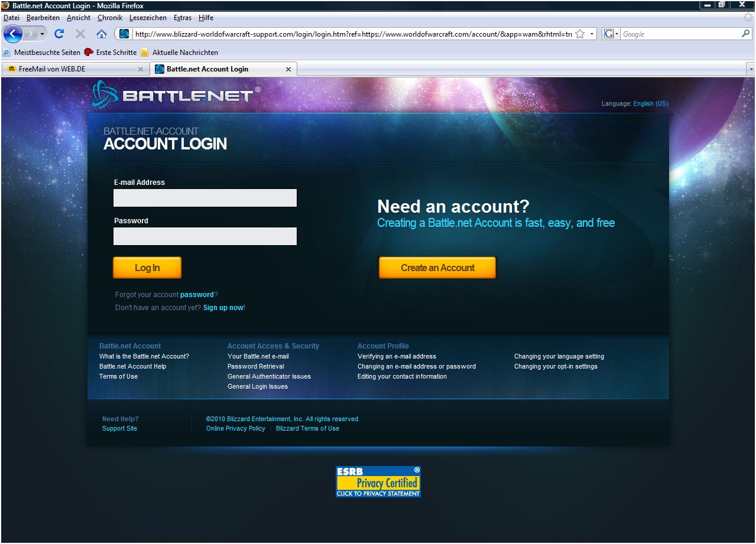Click the reload page icon
Viewport: 756px width, 544px height.
pyautogui.click(x=59, y=34)
